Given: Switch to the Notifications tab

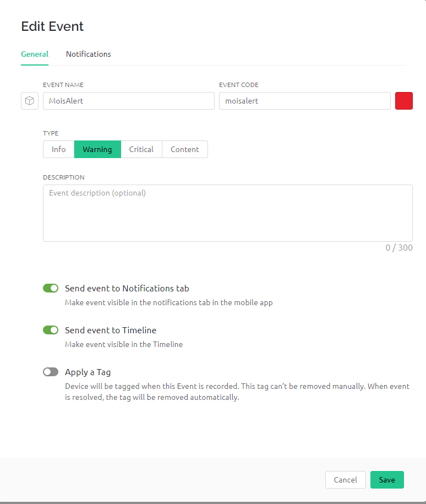Looking at the screenshot, I should coord(89,54).
